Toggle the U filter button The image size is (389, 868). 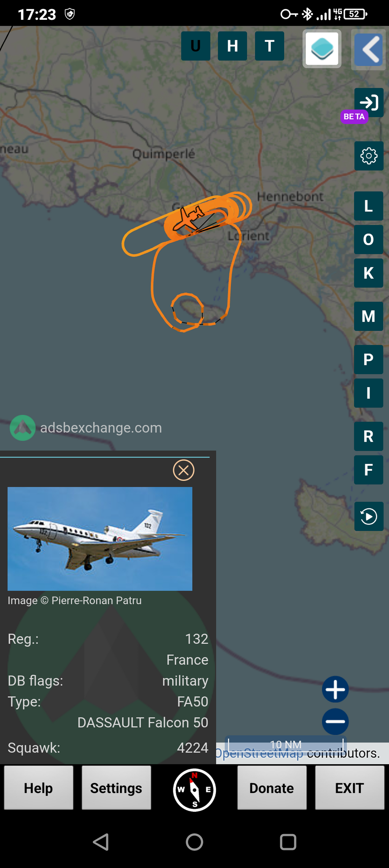[196, 46]
